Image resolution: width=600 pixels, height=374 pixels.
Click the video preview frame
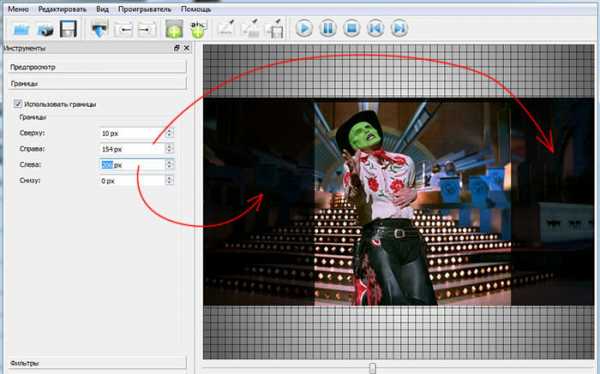(x=398, y=202)
